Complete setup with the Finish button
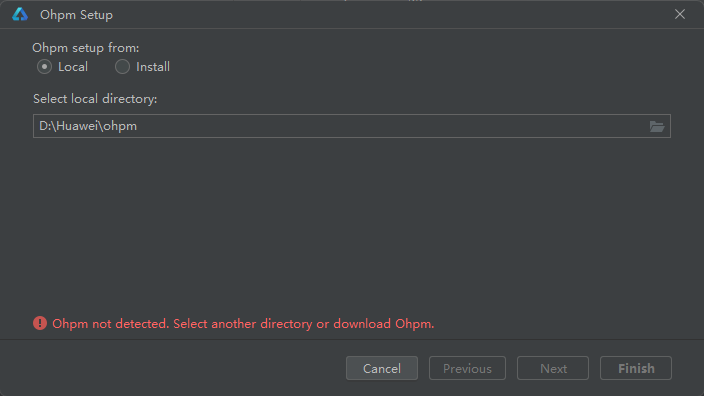This screenshot has height=396, width=704. [636, 368]
